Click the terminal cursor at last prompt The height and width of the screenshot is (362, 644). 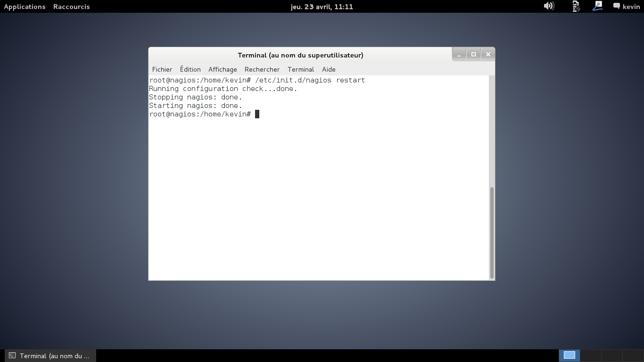point(257,114)
